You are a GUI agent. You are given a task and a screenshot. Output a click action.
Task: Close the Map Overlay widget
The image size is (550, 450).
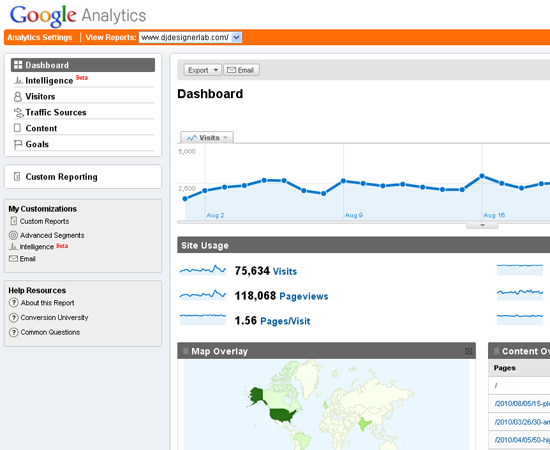pos(469,351)
